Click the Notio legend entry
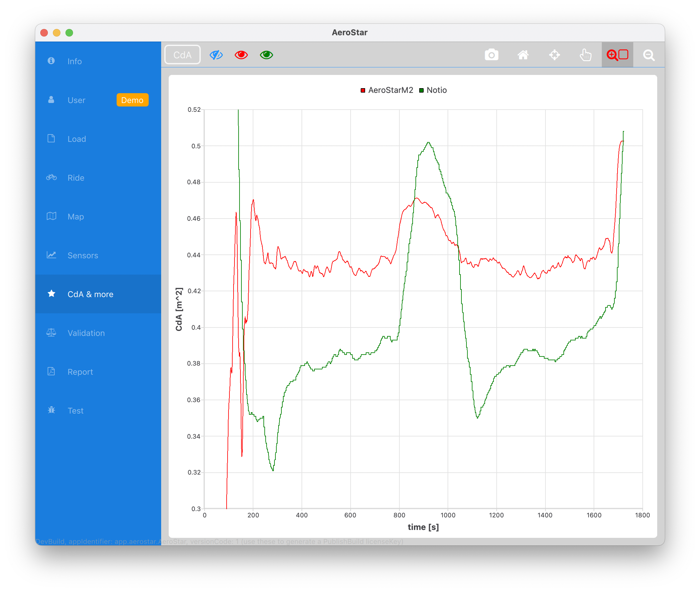 point(436,90)
